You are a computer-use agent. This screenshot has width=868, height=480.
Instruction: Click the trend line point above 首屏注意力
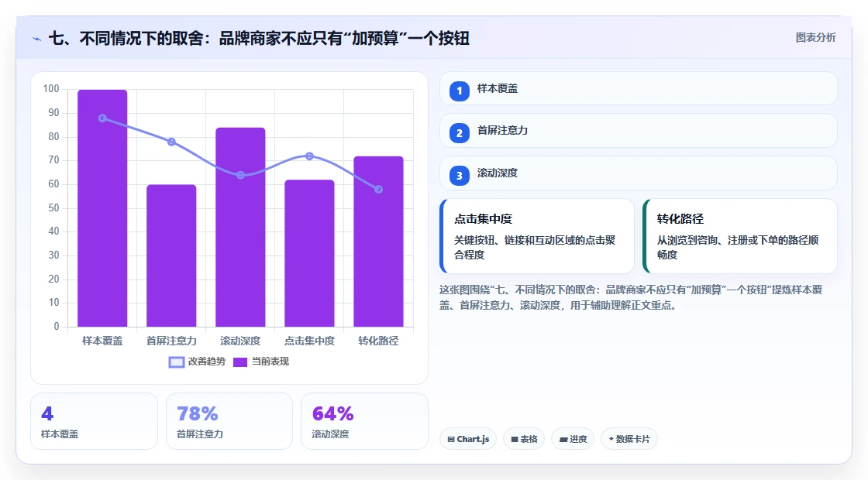[171, 142]
